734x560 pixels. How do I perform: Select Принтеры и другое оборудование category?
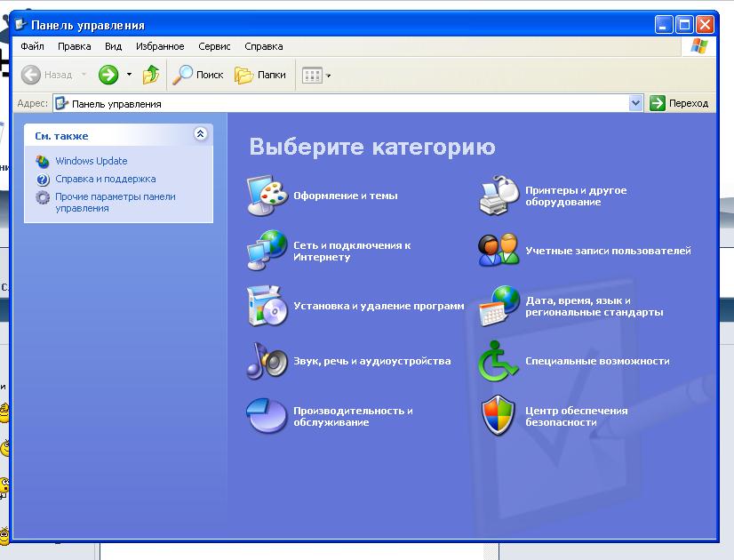(576, 196)
